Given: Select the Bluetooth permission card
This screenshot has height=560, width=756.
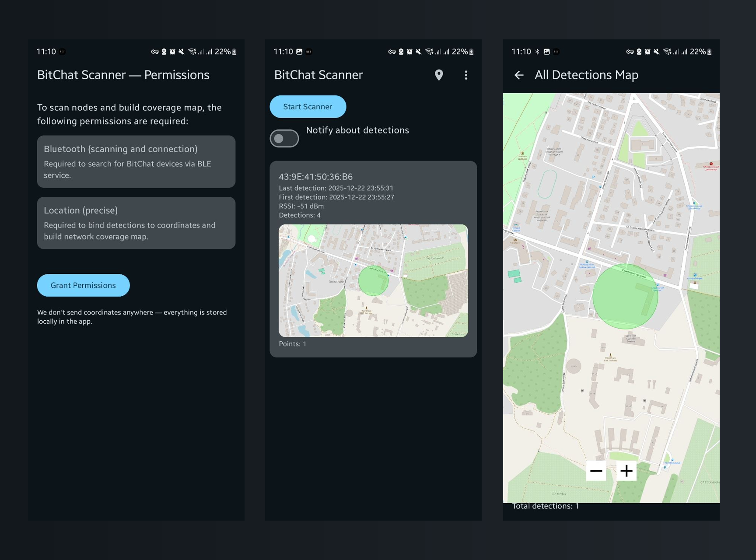Looking at the screenshot, I should [x=136, y=161].
